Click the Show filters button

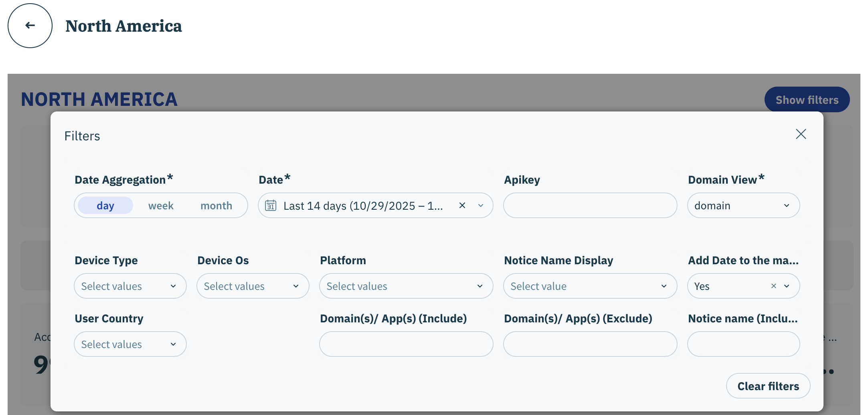[807, 100]
